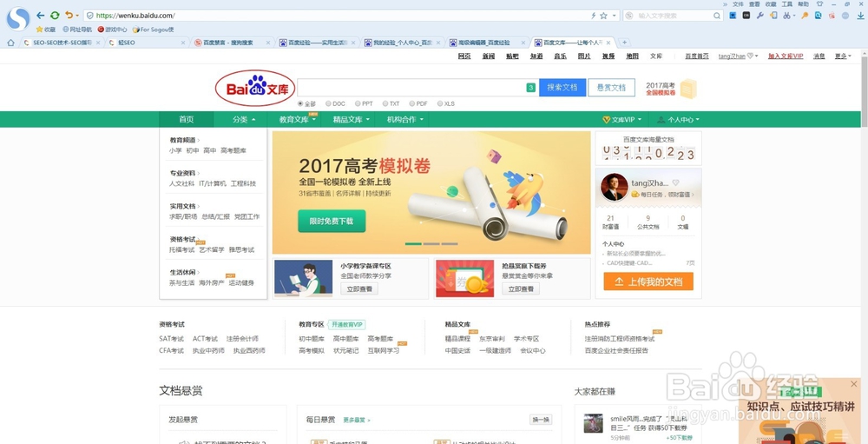Click the 悬赏文档 button
This screenshot has width=868, height=444.
click(x=611, y=88)
